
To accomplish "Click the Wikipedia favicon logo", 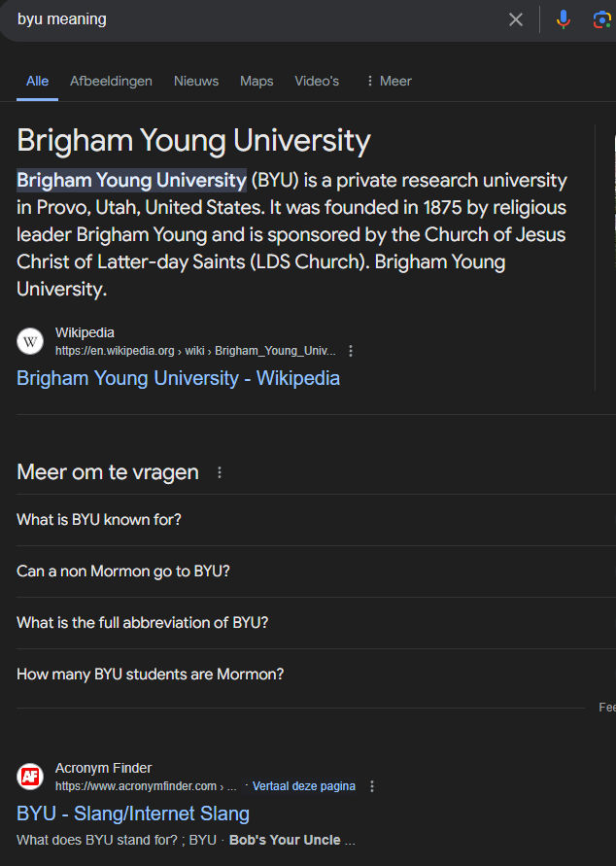I will click(x=30, y=342).
